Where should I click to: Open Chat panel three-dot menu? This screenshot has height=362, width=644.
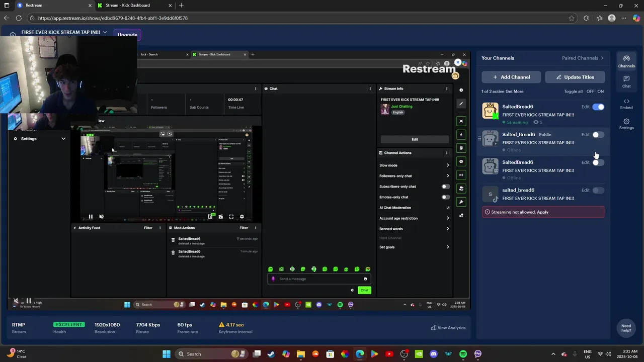tap(371, 88)
